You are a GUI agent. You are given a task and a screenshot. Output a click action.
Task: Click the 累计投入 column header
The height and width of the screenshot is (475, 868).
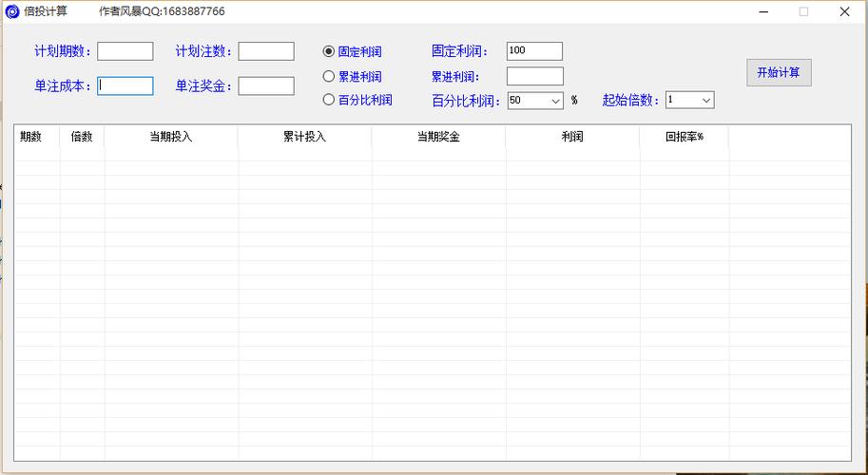(305, 137)
